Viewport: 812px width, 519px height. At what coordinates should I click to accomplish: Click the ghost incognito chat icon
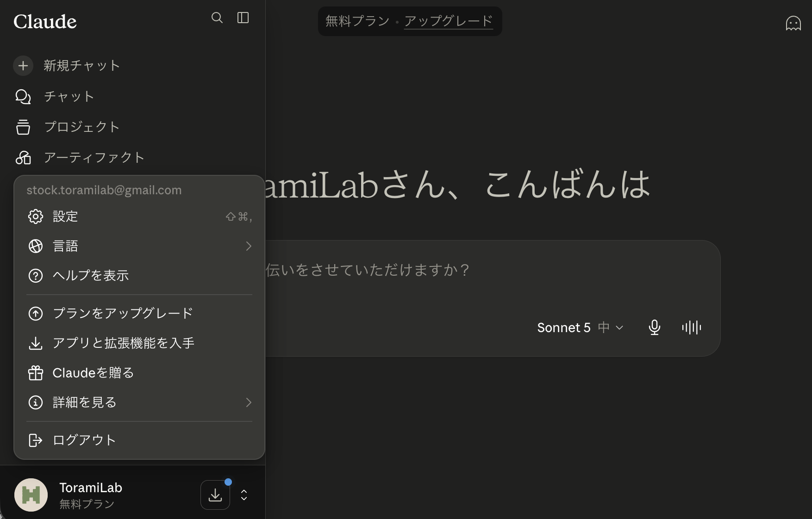tap(793, 23)
